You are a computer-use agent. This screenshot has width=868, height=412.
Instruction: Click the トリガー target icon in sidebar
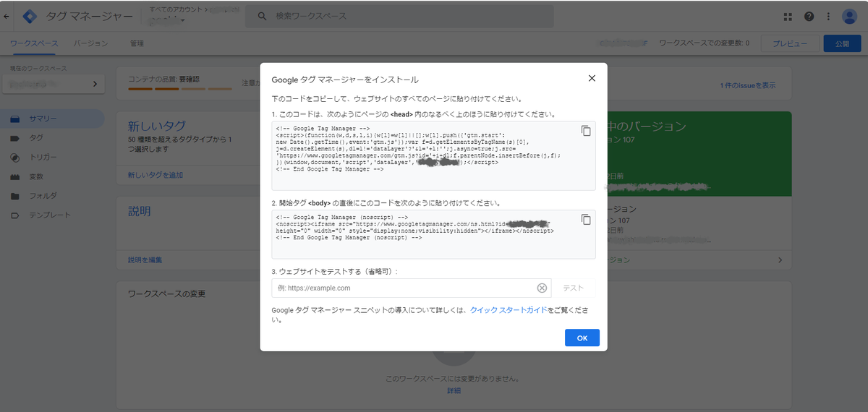[x=14, y=158]
